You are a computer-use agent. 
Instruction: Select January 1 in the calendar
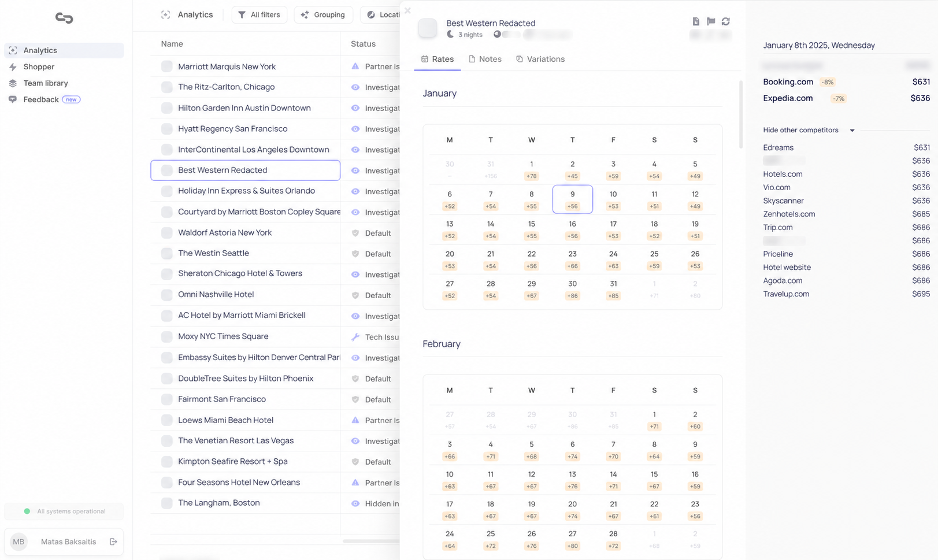point(531,170)
